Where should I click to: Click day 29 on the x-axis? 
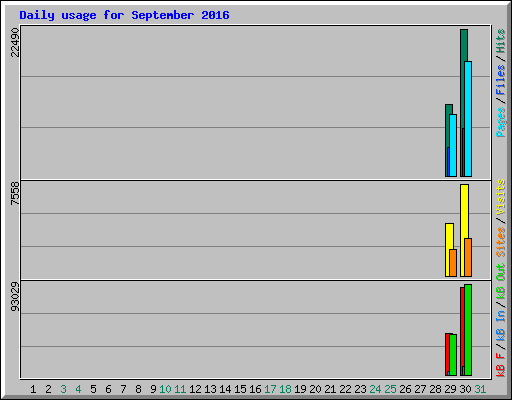point(450,389)
